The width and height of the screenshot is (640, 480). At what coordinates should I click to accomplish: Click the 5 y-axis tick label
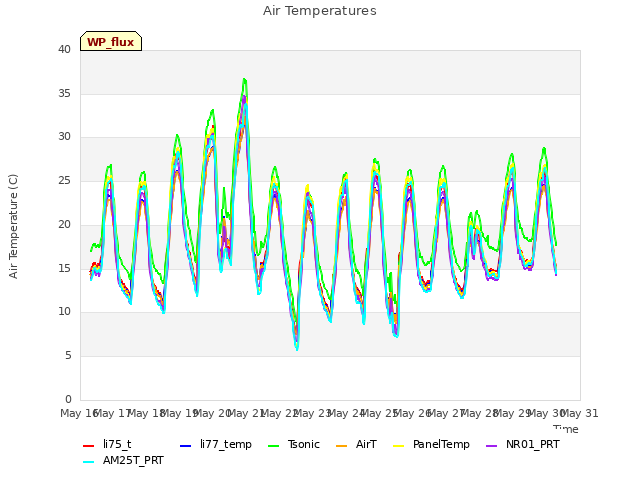(x=68, y=356)
